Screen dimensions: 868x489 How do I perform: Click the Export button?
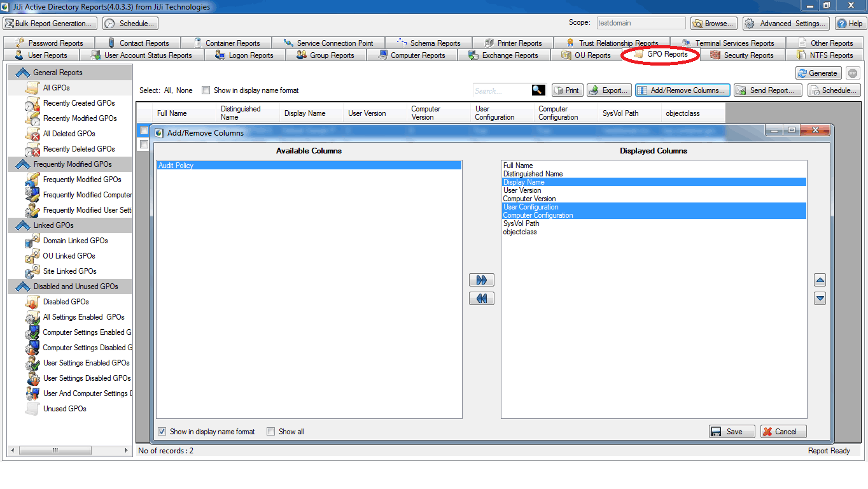pyautogui.click(x=609, y=90)
